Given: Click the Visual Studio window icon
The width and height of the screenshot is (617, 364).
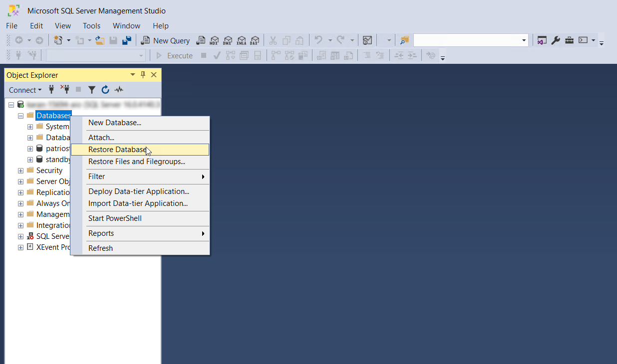Looking at the screenshot, I should pos(542,40).
